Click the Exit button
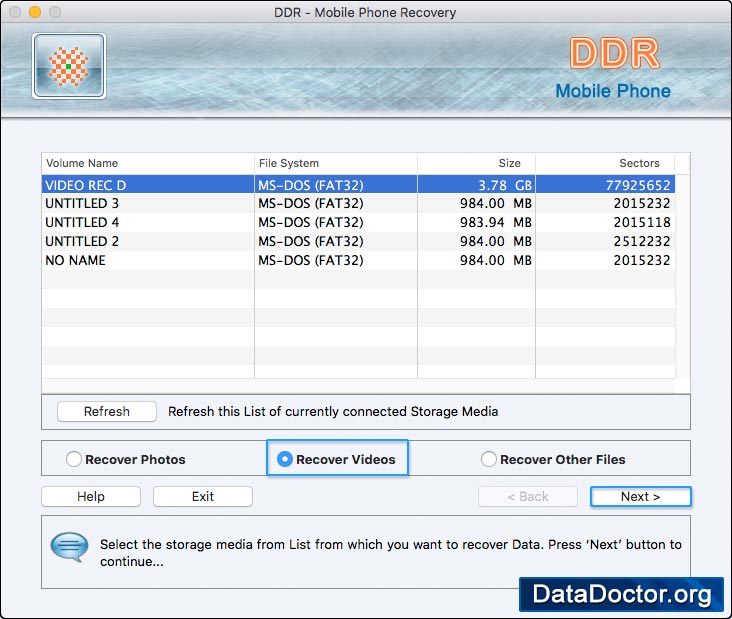 [203, 496]
